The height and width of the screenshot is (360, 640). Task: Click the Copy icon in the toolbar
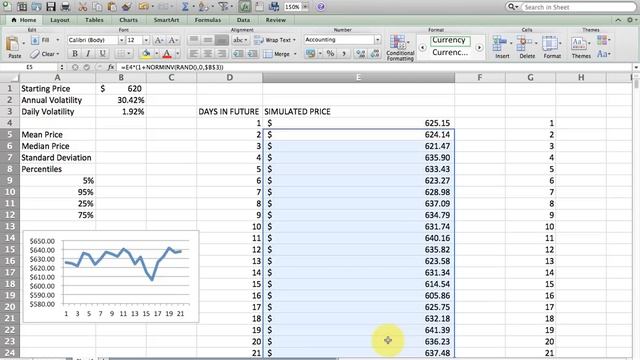[x=97, y=7]
